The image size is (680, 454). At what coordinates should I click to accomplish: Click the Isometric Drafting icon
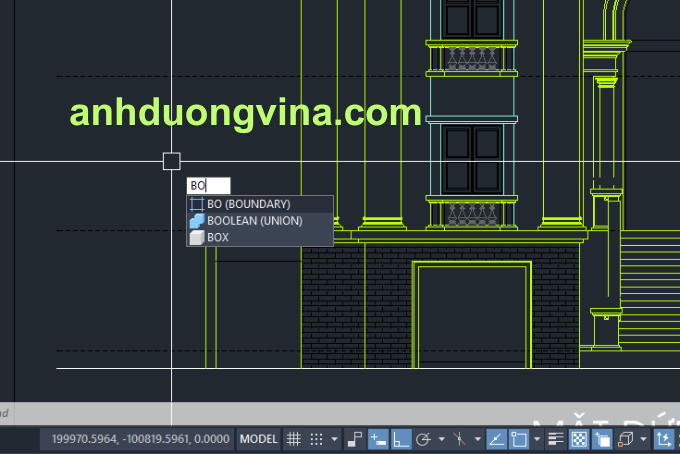[x=459, y=439]
